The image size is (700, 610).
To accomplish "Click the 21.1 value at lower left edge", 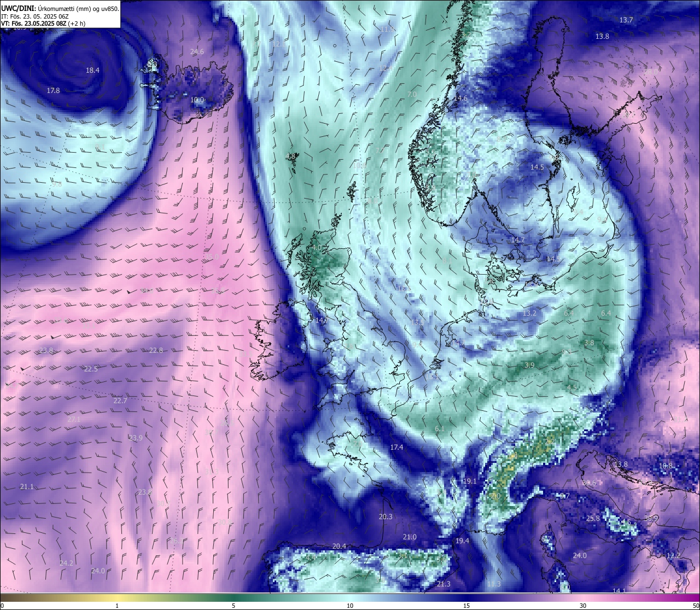I will pyautogui.click(x=27, y=486).
